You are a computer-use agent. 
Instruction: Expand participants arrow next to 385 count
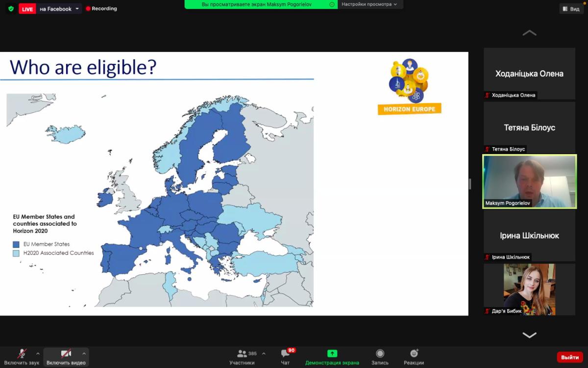pyautogui.click(x=264, y=353)
